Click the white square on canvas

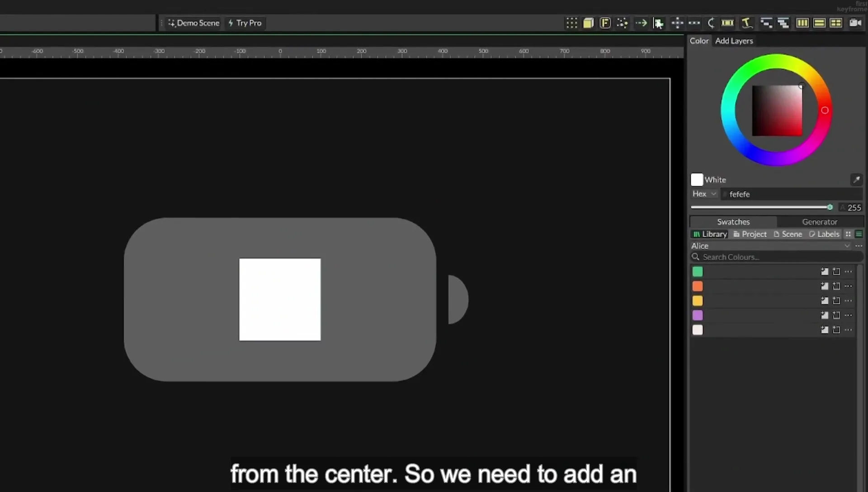click(x=280, y=299)
